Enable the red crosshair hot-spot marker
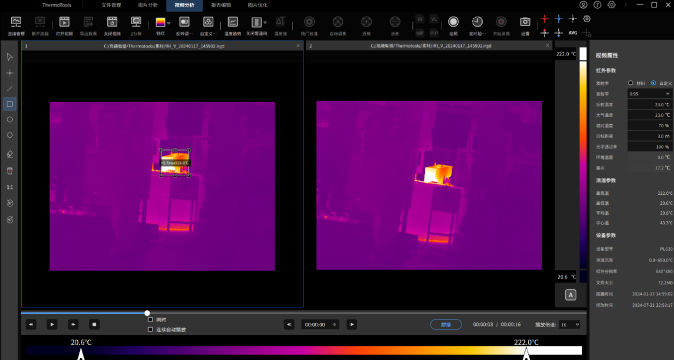This screenshot has height=360, width=674. tap(544, 19)
